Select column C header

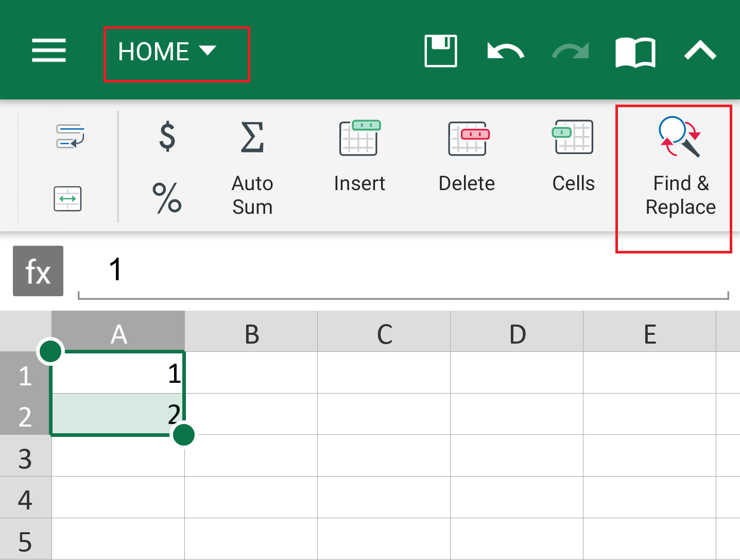coord(384,331)
